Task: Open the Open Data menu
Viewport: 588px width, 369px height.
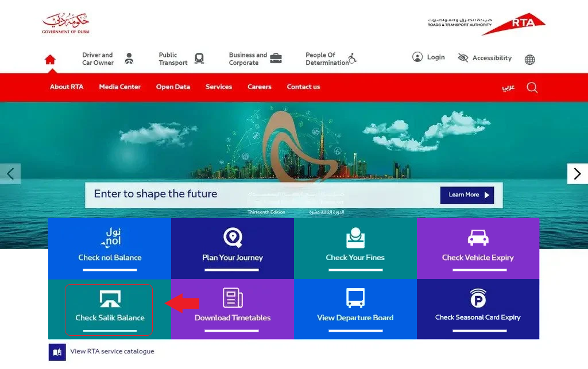Action: point(173,87)
